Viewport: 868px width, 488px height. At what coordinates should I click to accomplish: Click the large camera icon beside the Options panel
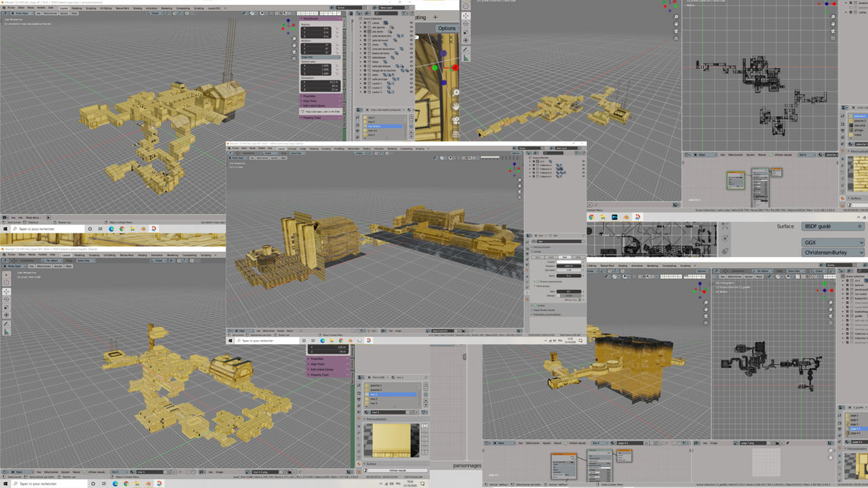pos(456,121)
